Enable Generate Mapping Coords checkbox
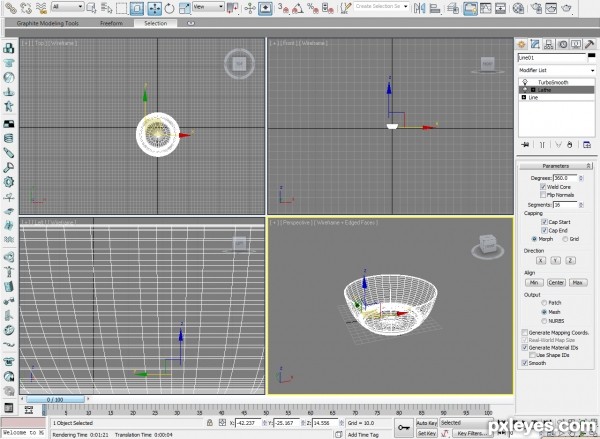600x439 pixels. click(525, 333)
